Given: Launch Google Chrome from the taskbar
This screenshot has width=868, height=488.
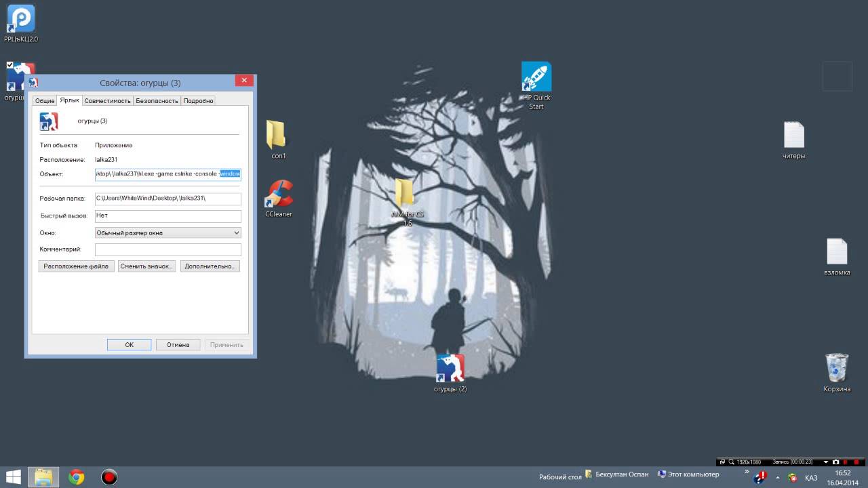Looking at the screenshot, I should (76, 477).
